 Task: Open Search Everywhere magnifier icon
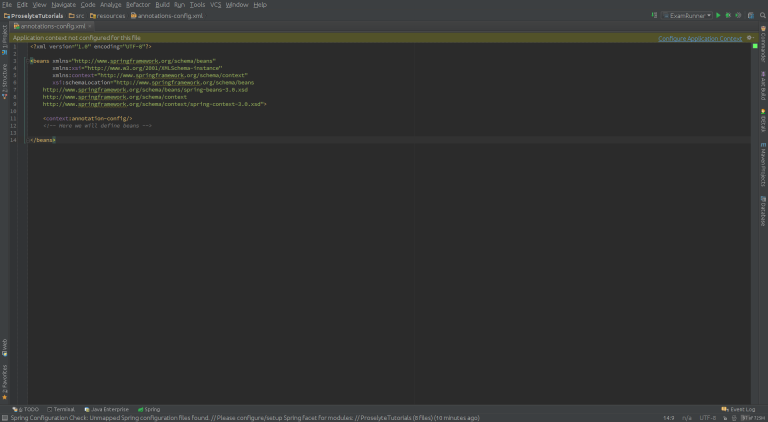(760, 15)
